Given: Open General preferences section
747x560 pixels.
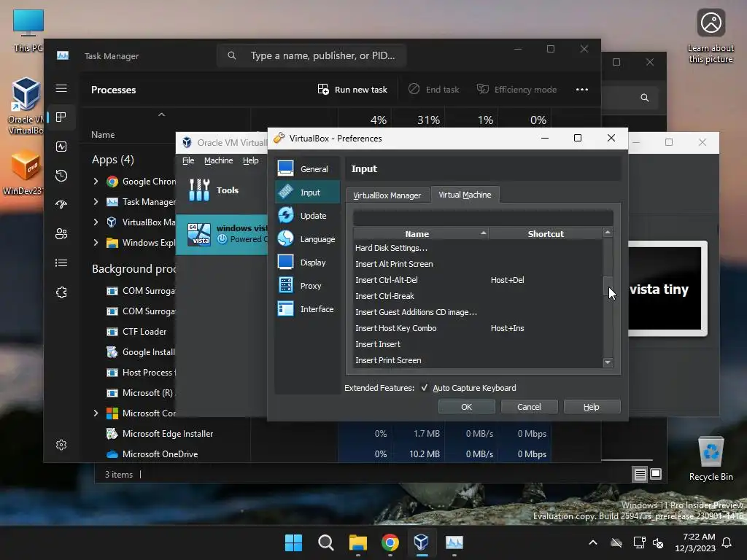Looking at the screenshot, I should 307,168.
